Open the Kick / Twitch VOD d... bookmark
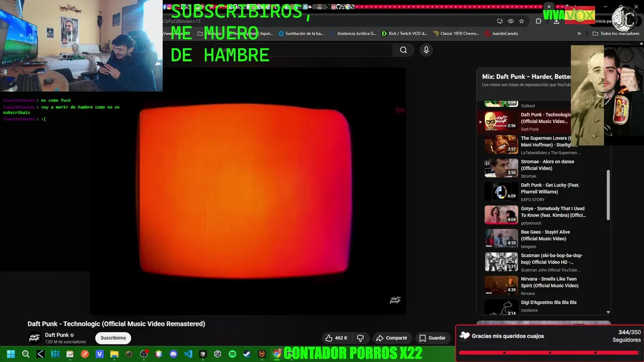 click(405, 34)
